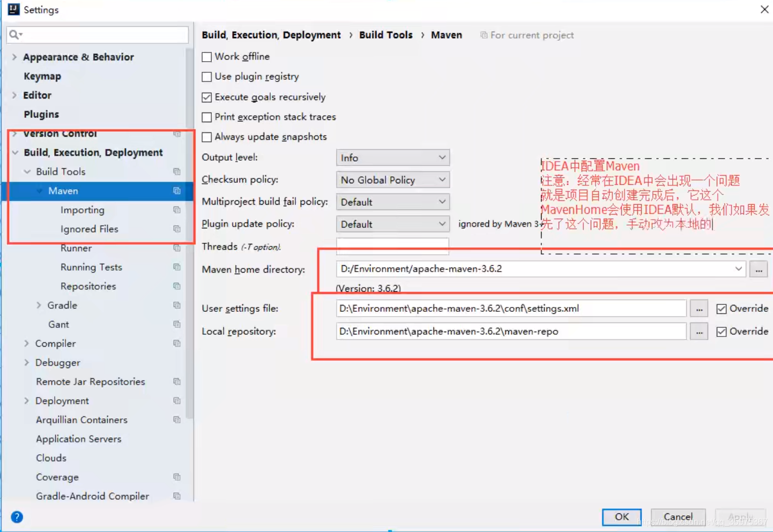Click project-level icon beside Gant
The height and width of the screenshot is (532, 773).
click(176, 324)
